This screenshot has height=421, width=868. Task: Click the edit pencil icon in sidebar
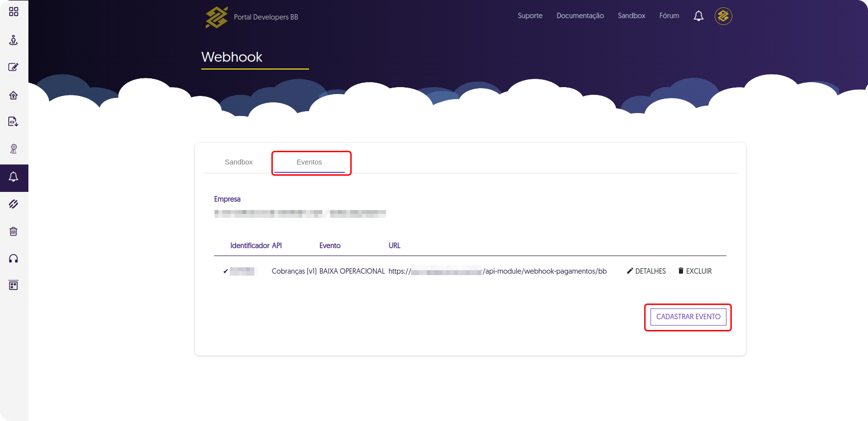[14, 67]
